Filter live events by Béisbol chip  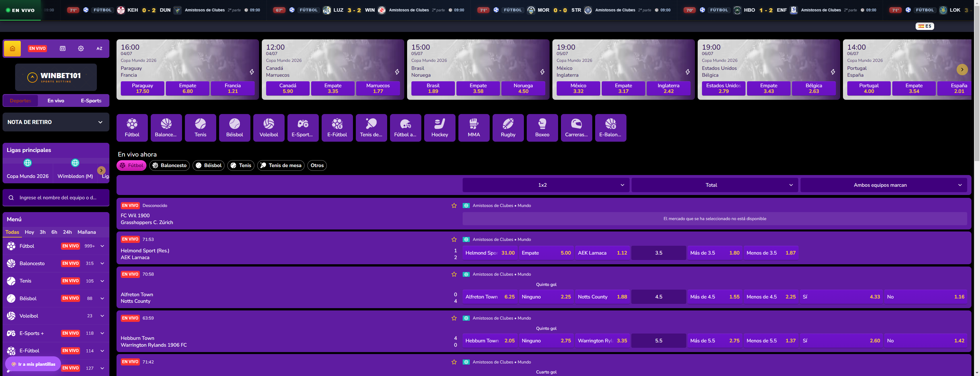click(209, 165)
